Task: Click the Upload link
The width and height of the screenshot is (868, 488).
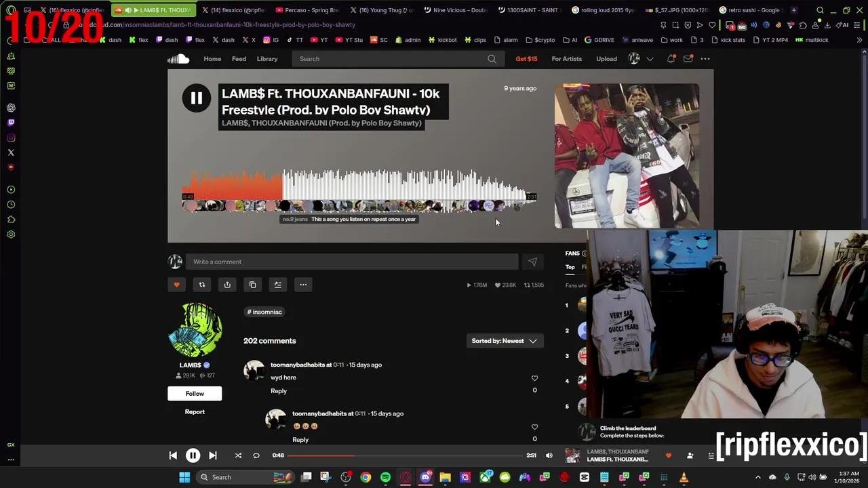Action: pyautogui.click(x=606, y=59)
